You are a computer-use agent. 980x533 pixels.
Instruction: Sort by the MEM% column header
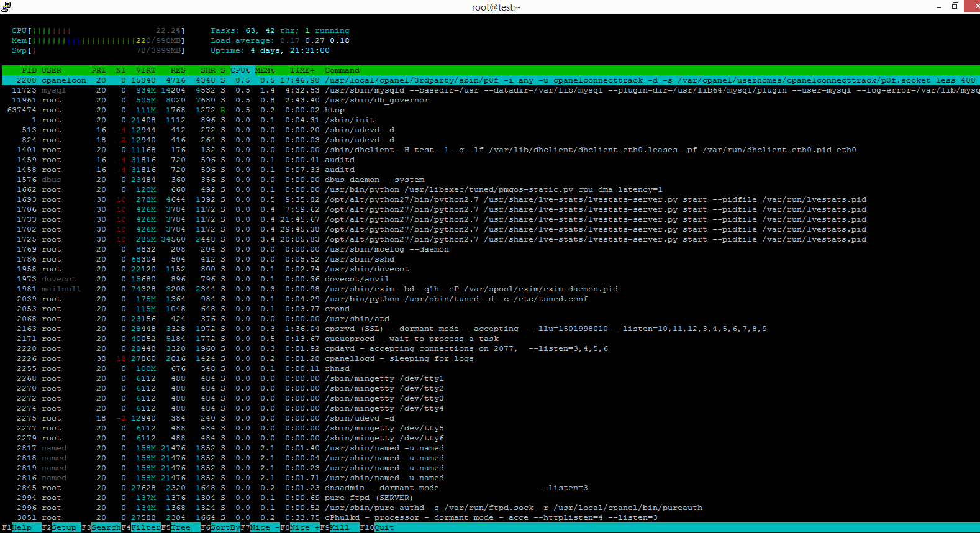[x=265, y=70]
